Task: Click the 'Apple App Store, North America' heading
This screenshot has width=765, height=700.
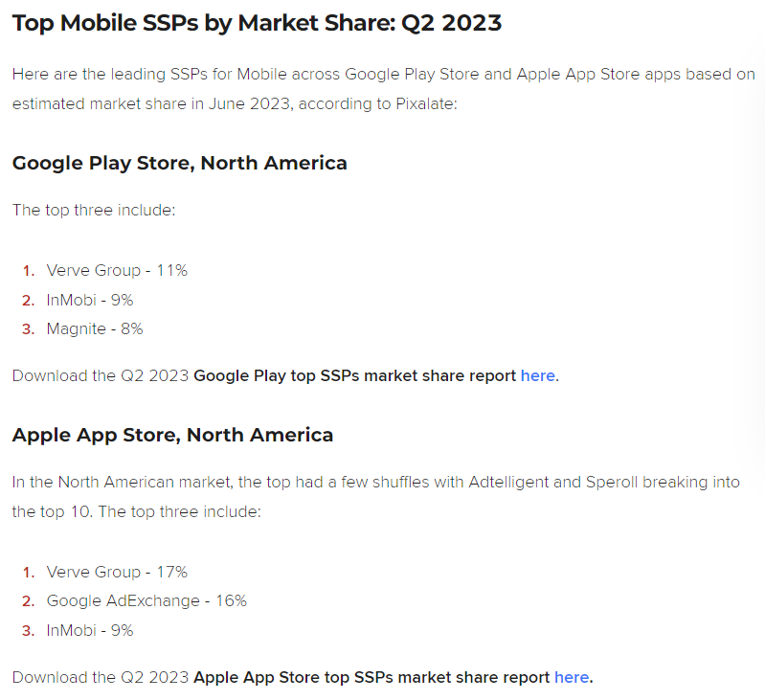Action: [x=172, y=435]
